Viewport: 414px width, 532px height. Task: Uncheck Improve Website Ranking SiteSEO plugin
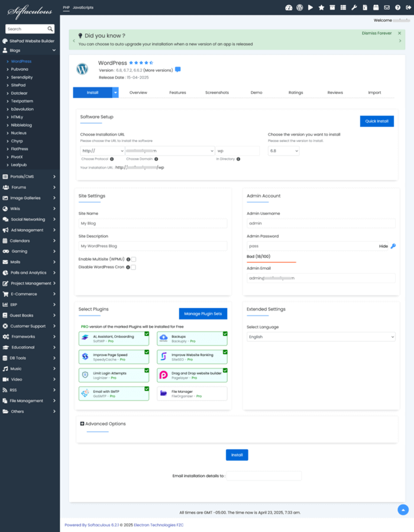[x=225, y=352]
